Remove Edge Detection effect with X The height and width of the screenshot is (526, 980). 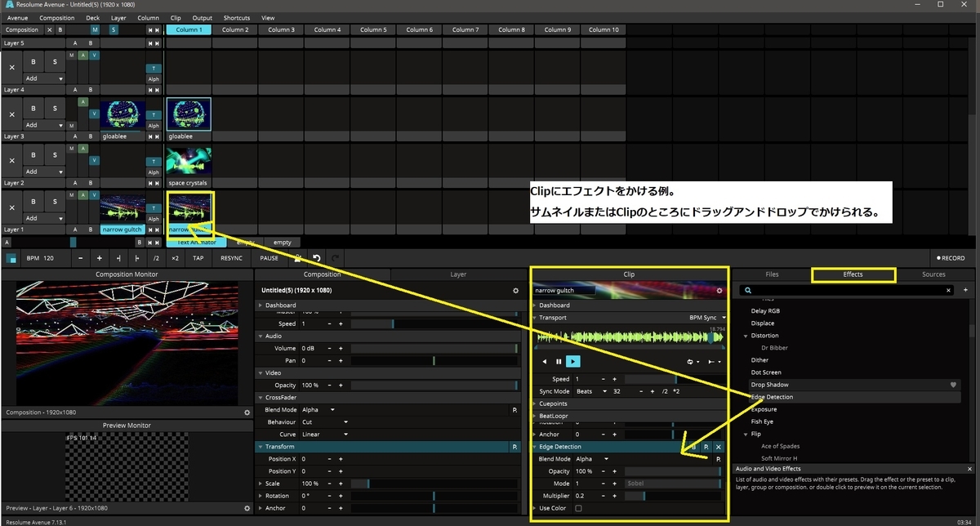coord(719,447)
